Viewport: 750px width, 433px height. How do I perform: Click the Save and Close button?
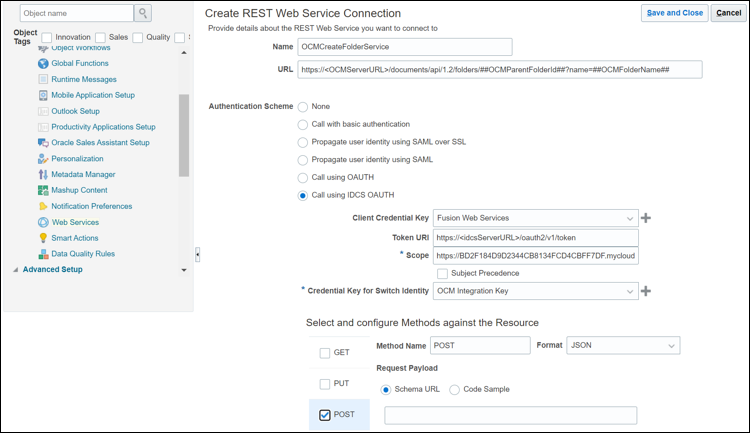click(674, 13)
